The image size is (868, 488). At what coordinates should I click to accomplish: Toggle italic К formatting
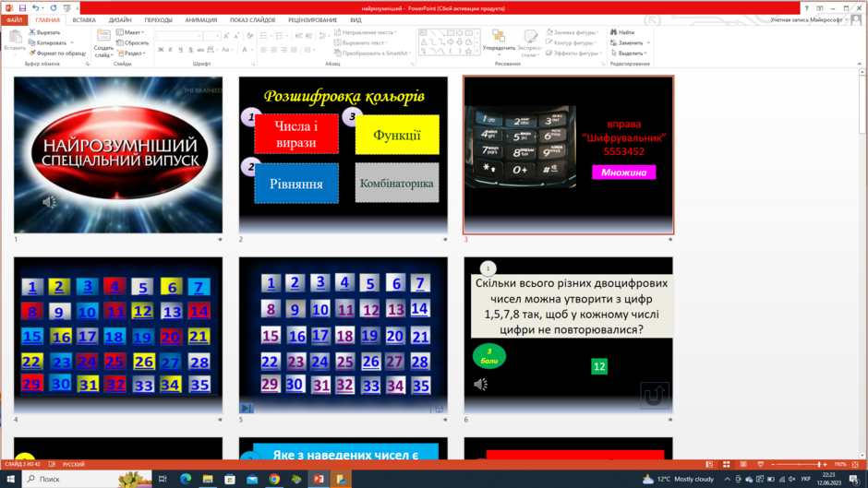point(171,50)
